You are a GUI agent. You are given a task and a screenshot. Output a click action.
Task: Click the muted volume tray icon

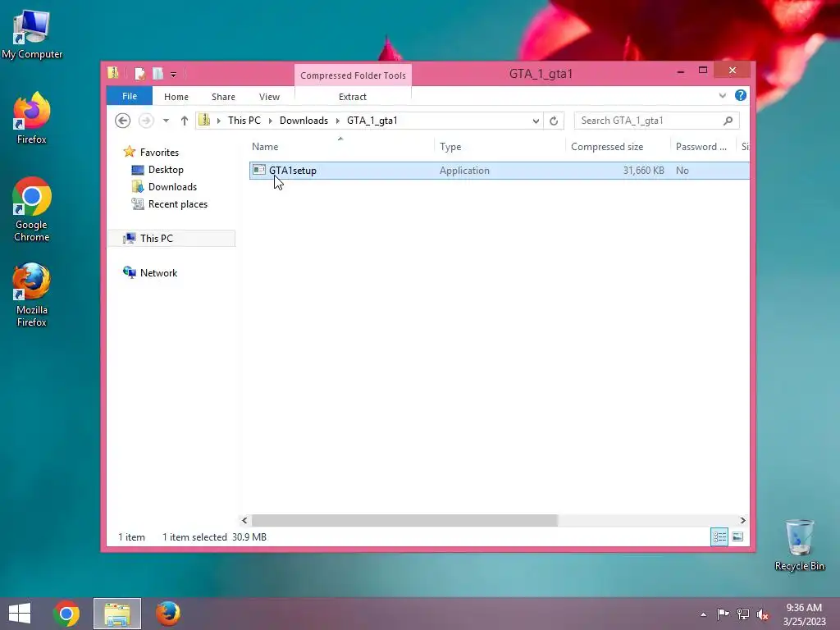[x=763, y=614]
